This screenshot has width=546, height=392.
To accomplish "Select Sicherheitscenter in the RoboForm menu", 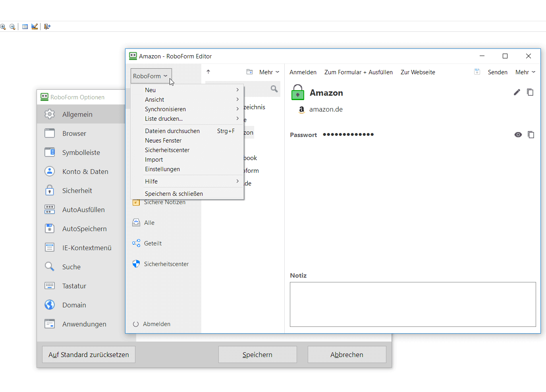I will tap(187, 150).
